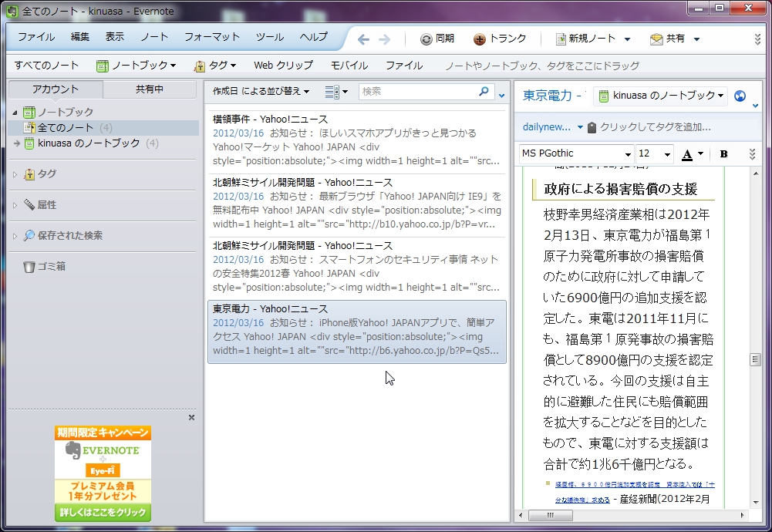Expand the 保存された検索 section
The image size is (772, 532).
[x=15, y=236]
